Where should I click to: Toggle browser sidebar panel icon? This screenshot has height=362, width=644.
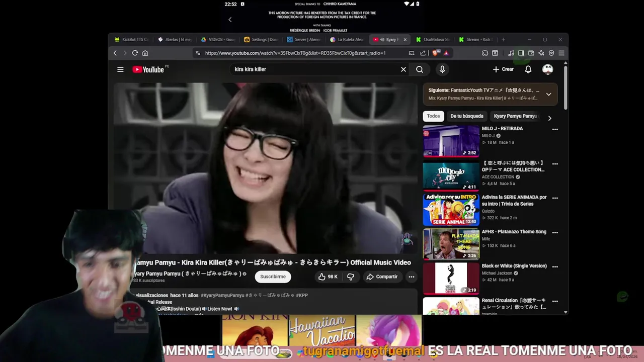[x=521, y=53]
